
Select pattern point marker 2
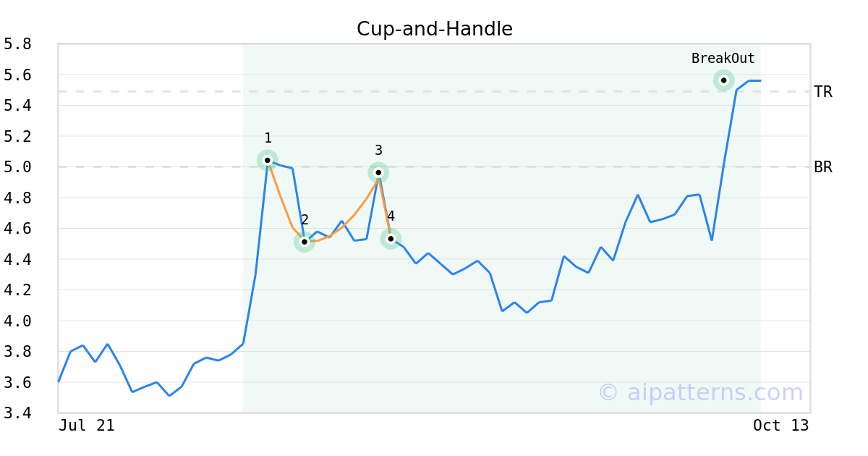tap(305, 242)
